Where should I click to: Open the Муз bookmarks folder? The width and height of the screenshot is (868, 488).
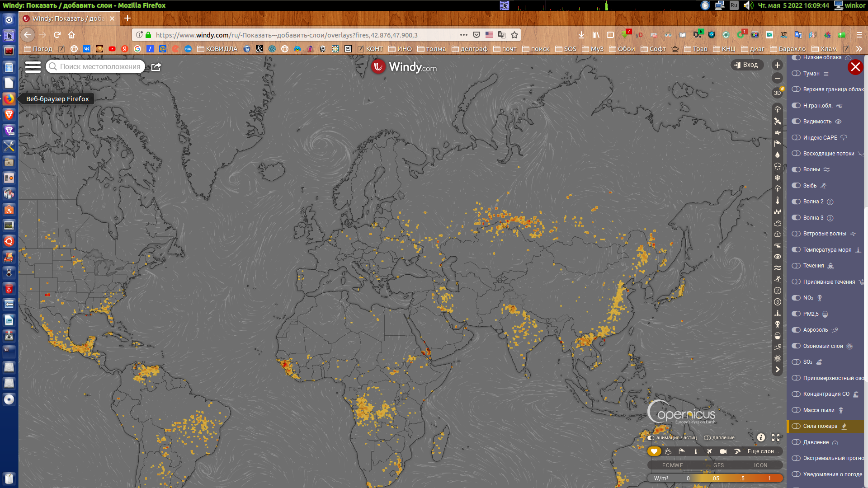pos(593,49)
